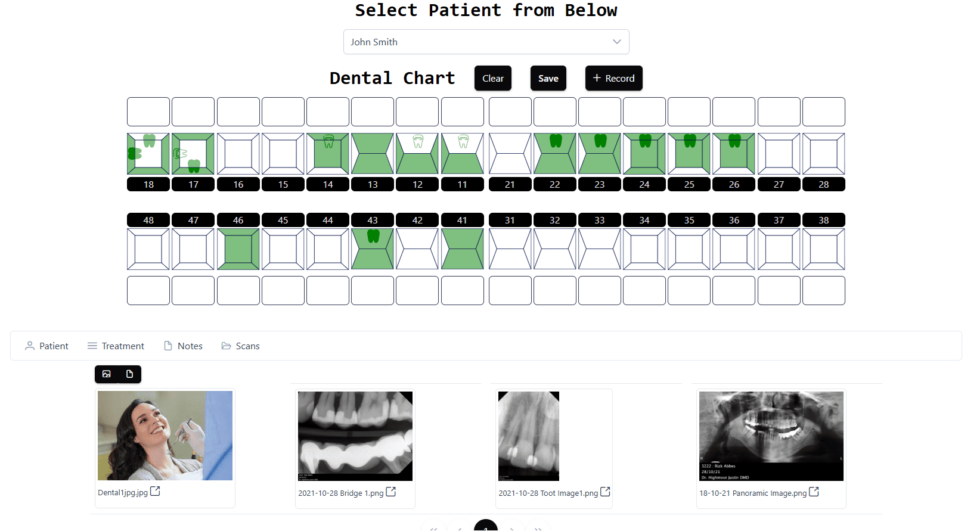Click the crown icon on tooth 12
Screen dimensions: 980x531
coord(418,141)
